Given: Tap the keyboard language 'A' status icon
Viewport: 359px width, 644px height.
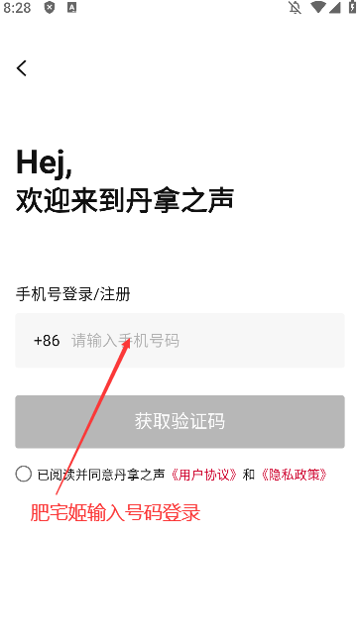Looking at the screenshot, I should click(x=71, y=7).
